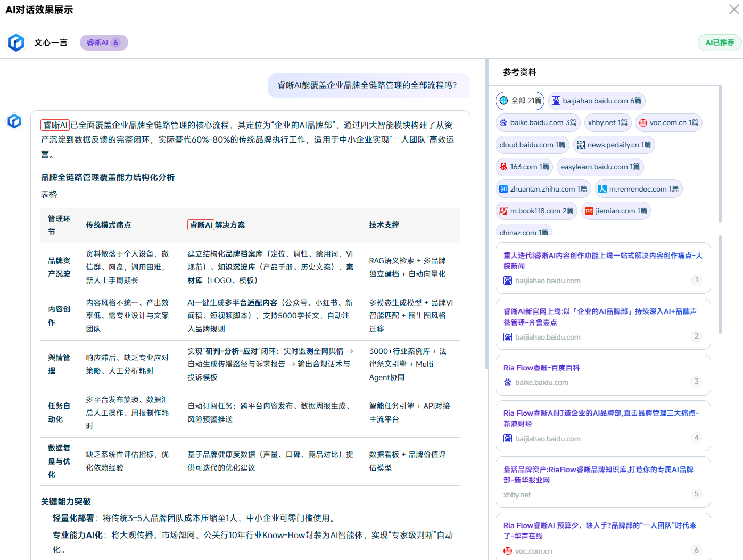Click the number 1 badge on first reference

[696, 280]
